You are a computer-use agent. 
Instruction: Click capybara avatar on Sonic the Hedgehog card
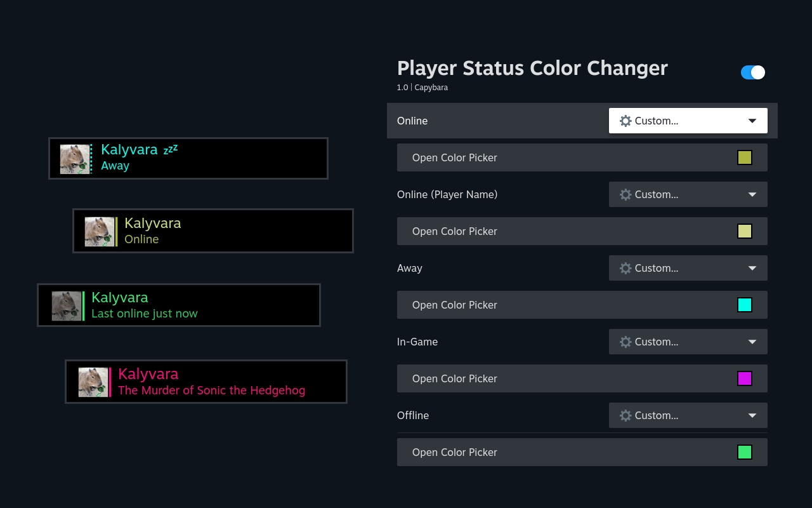(93, 382)
